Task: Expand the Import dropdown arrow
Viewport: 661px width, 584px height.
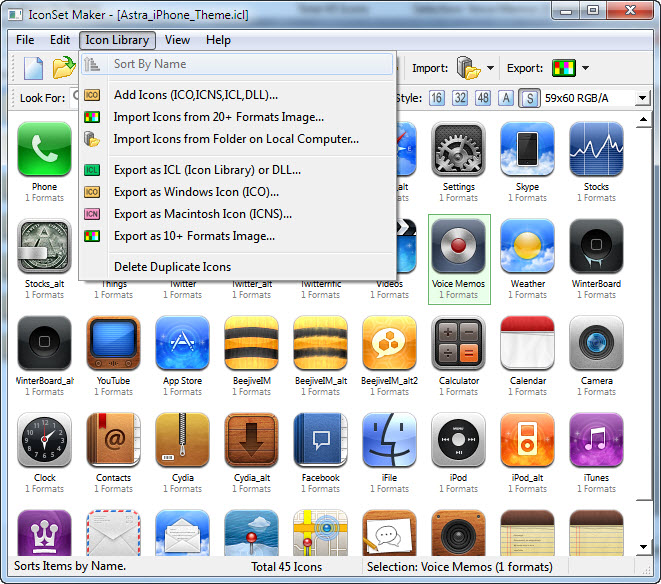Action: coord(490,68)
